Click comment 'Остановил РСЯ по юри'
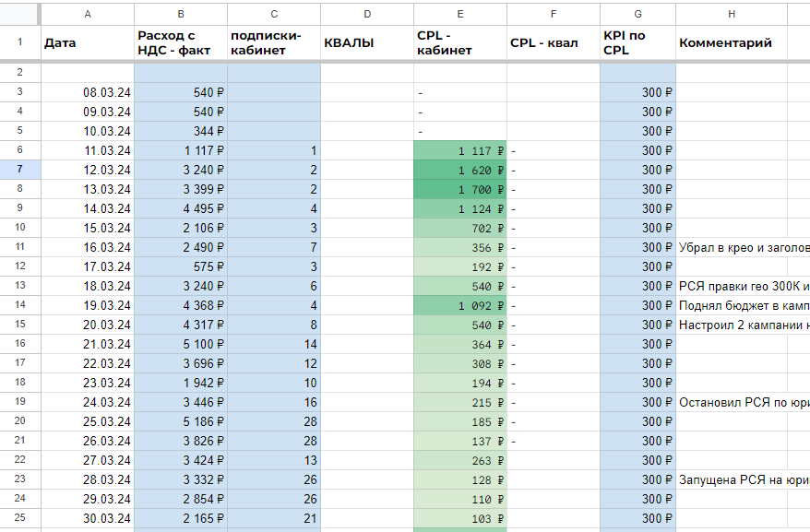810x532 pixels. pyautogui.click(x=744, y=402)
